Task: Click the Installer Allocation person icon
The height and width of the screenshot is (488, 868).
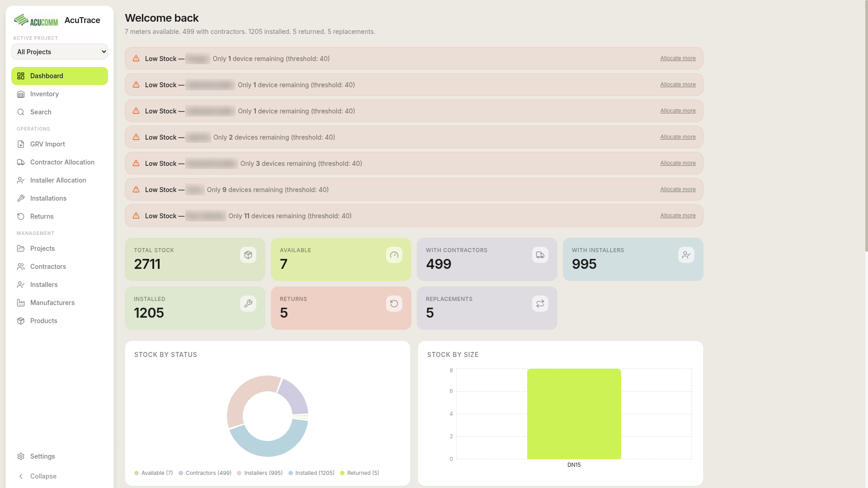Action: tap(21, 180)
